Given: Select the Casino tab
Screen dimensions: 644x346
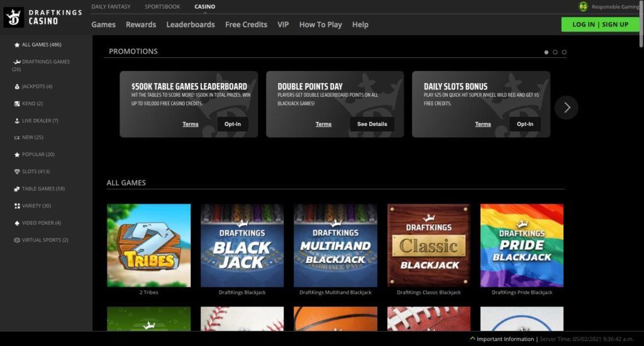Looking at the screenshot, I should click(205, 6).
